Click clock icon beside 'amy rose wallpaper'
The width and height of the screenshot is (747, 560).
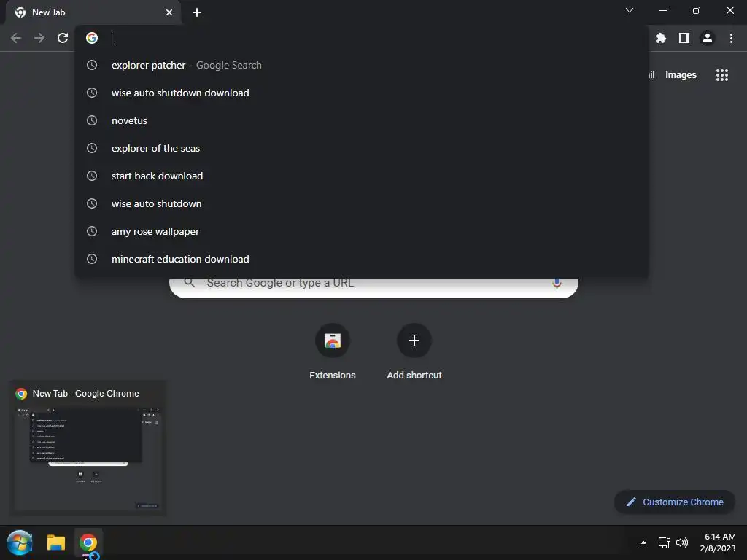(91, 231)
